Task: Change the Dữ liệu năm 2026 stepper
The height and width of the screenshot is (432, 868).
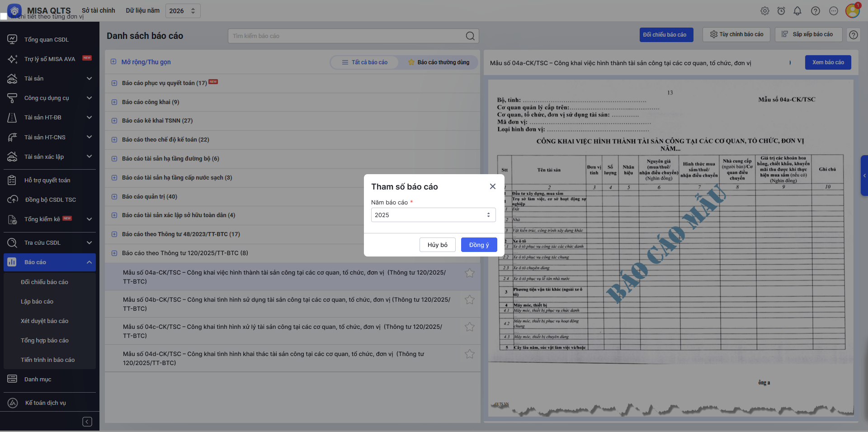Action: pyautogui.click(x=193, y=11)
